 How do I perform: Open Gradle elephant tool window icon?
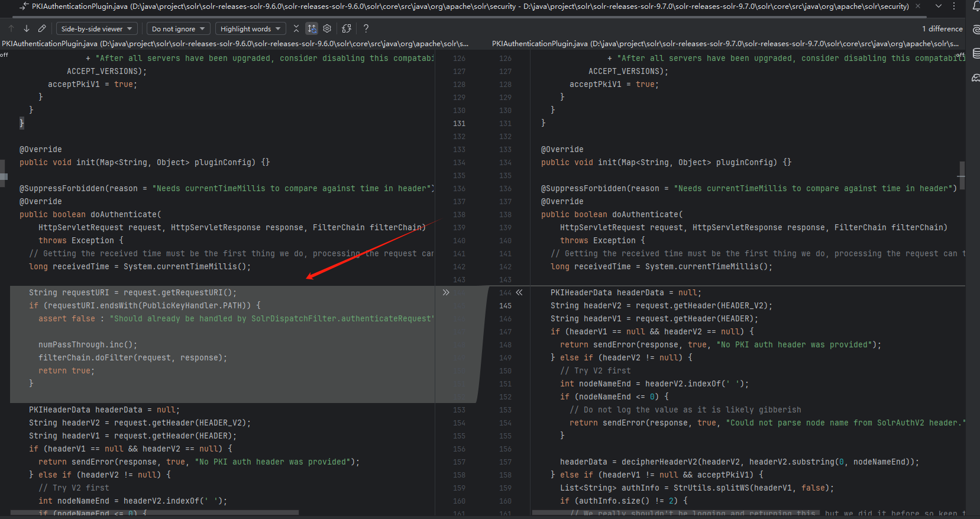(975, 78)
